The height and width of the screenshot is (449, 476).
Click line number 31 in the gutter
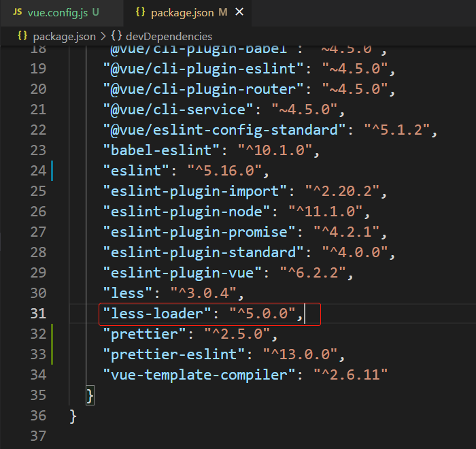coord(39,314)
